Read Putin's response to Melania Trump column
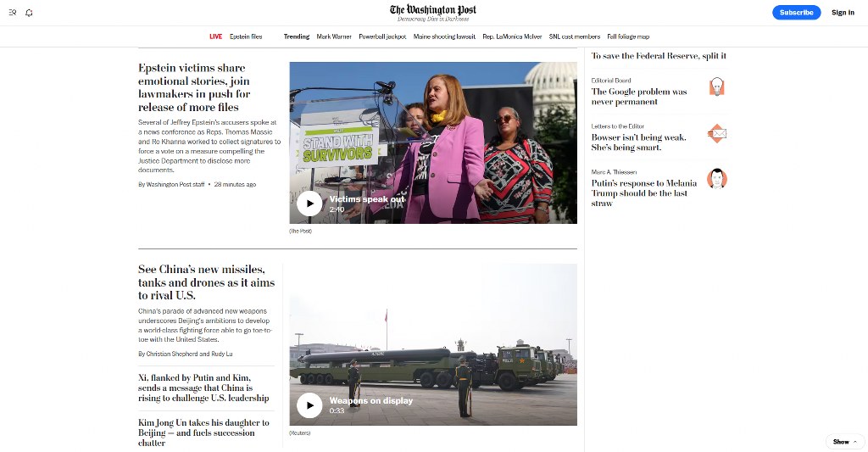The image size is (868, 452). (x=644, y=193)
